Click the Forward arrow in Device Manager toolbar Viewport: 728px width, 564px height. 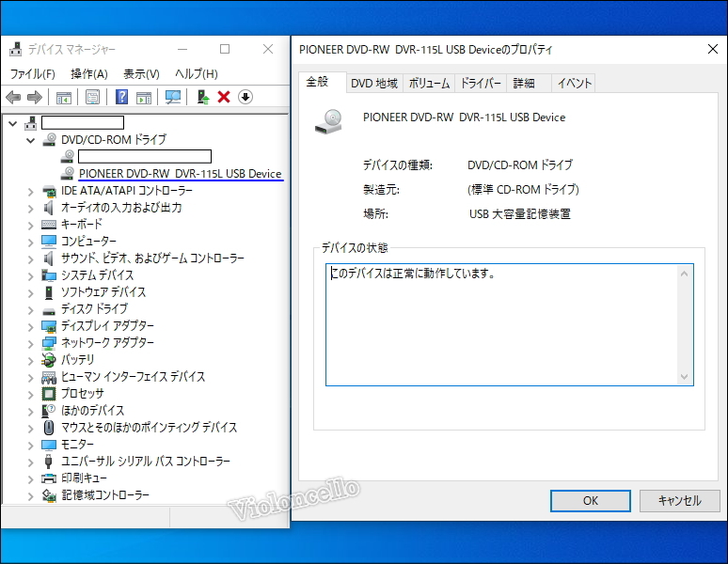click(35, 97)
